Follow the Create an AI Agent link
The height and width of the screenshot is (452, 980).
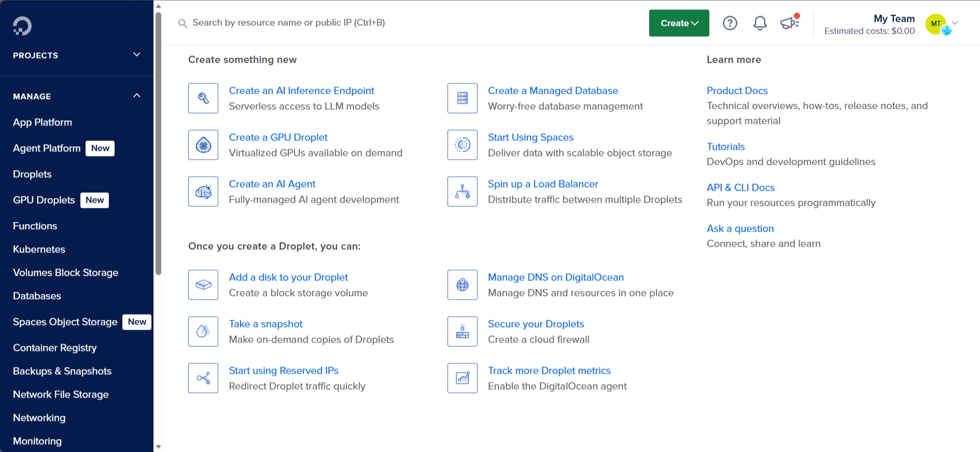[x=272, y=184]
